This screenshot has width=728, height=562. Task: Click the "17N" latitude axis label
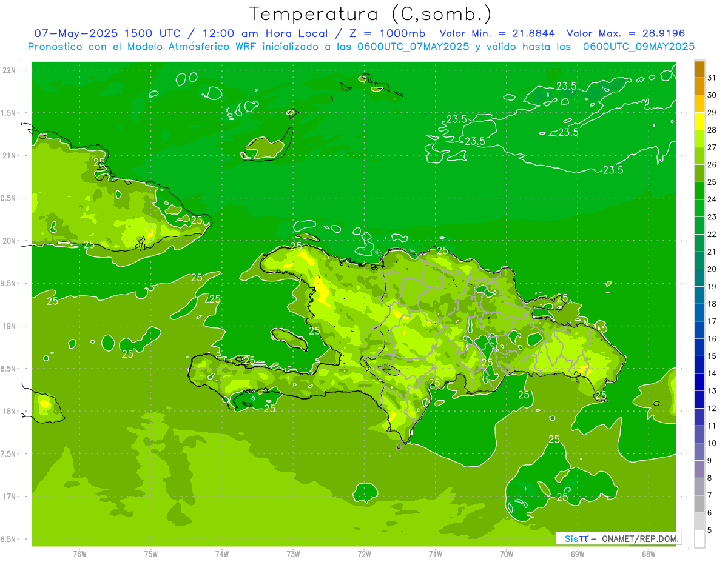point(10,497)
